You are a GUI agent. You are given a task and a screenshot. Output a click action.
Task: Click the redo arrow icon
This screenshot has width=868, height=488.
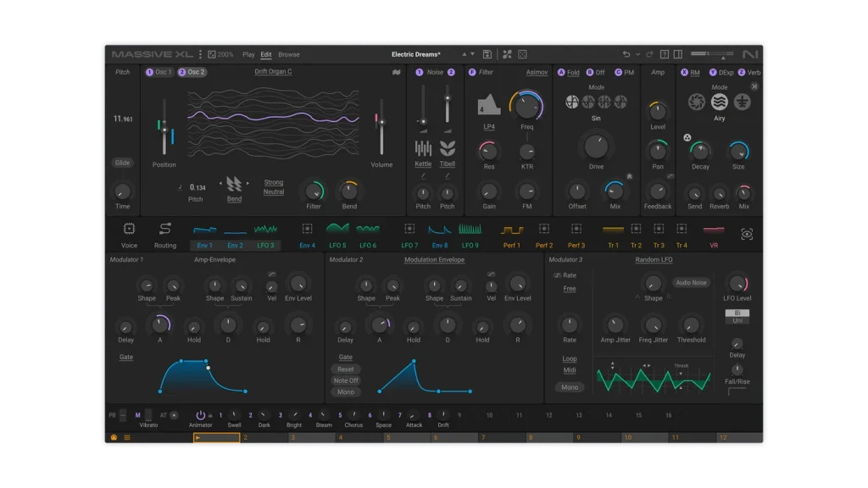(x=649, y=54)
